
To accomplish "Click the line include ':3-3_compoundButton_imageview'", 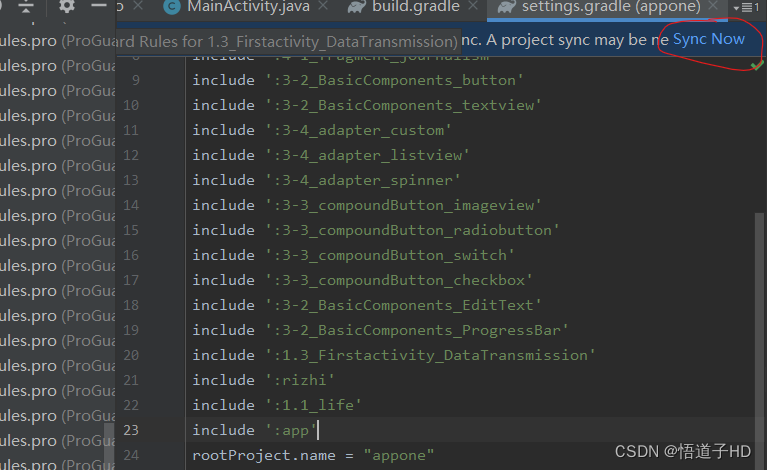I will (x=366, y=205).
